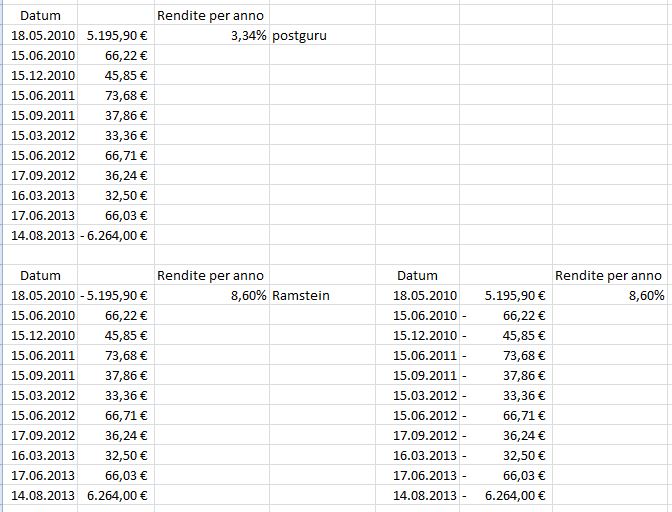672x512 pixels.
Task: Click the negative 45,85 € cell
Action: pyautogui.click(x=505, y=335)
